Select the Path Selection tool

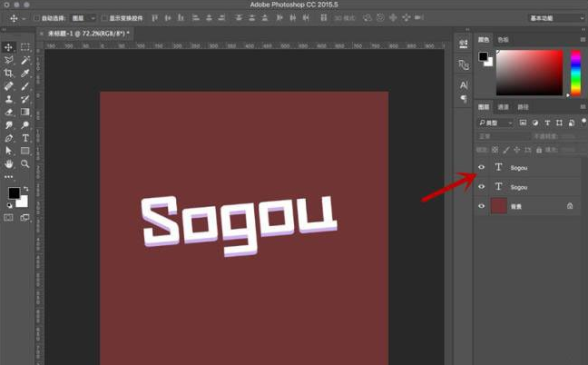click(x=9, y=151)
